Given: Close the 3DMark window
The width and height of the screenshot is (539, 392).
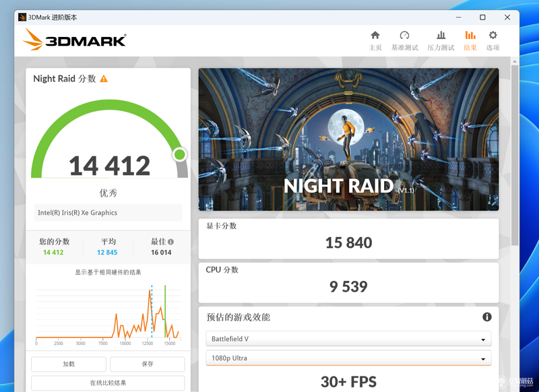Looking at the screenshot, I should (507, 18).
